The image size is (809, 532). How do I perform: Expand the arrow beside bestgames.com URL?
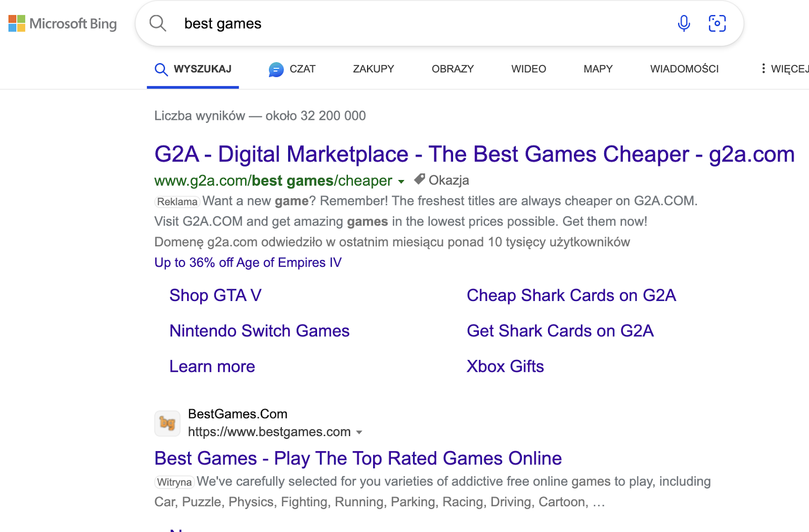[x=359, y=432]
